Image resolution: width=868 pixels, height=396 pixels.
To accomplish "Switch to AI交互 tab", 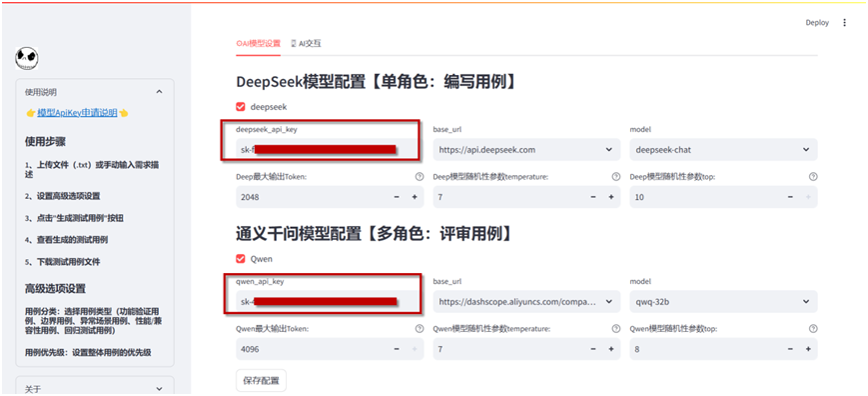I will click(x=306, y=43).
